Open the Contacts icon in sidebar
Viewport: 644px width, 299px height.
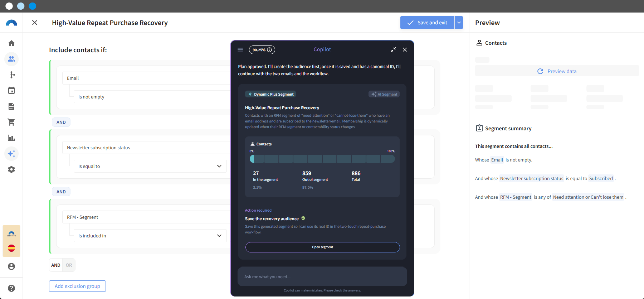(x=11, y=59)
